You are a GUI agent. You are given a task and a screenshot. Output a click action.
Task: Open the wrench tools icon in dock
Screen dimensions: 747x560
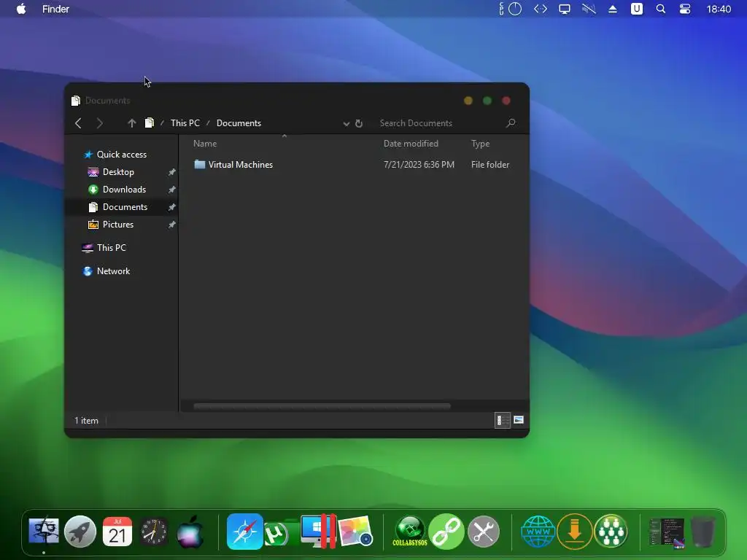point(484,531)
